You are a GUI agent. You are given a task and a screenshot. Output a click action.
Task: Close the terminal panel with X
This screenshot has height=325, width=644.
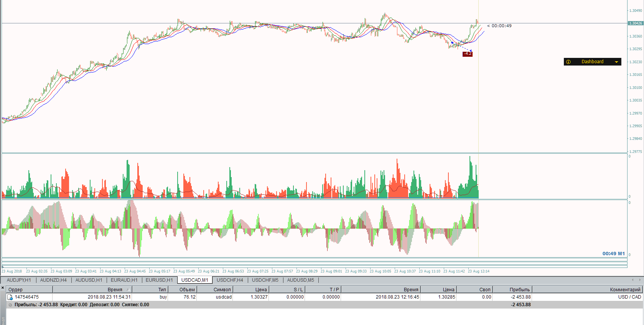(3, 287)
